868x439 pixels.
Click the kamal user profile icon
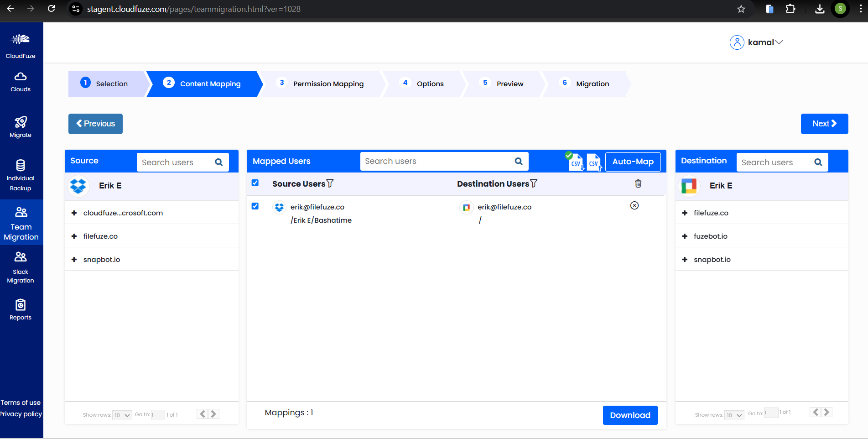[737, 42]
